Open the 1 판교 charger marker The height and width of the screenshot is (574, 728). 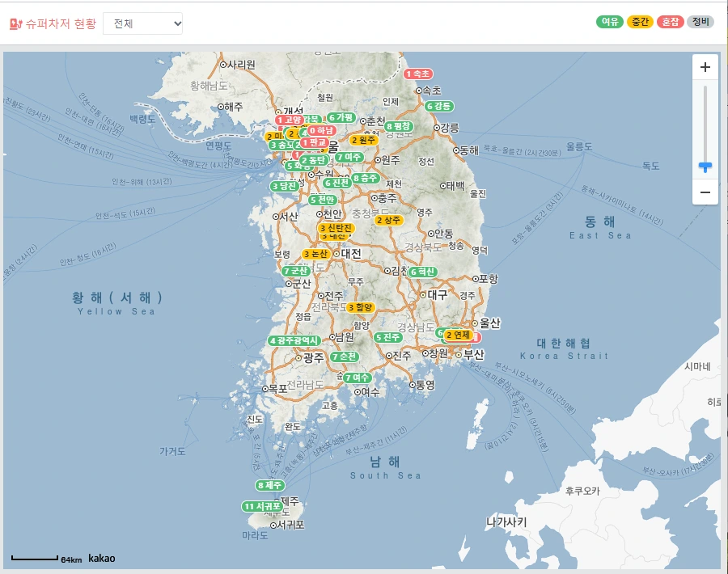point(315,142)
